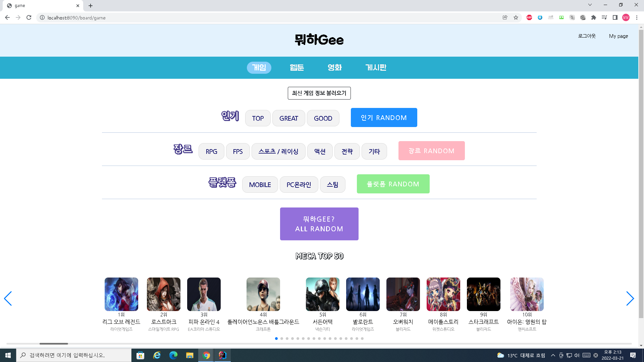
Task: Bookmark page with the star icon
Action: click(x=516, y=17)
